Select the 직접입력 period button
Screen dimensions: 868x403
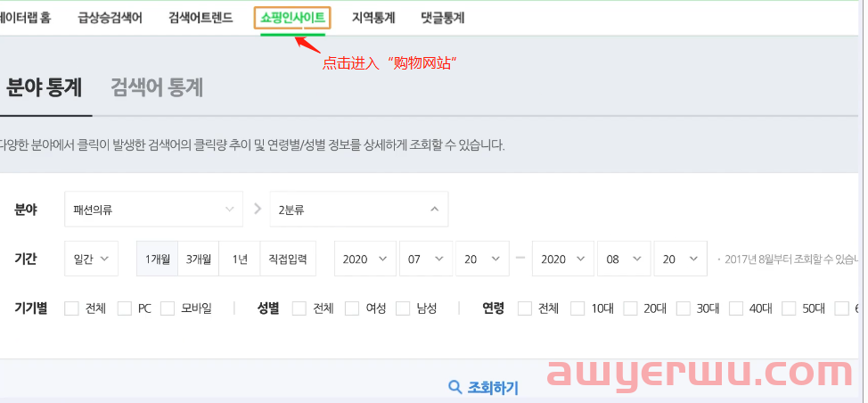click(288, 259)
